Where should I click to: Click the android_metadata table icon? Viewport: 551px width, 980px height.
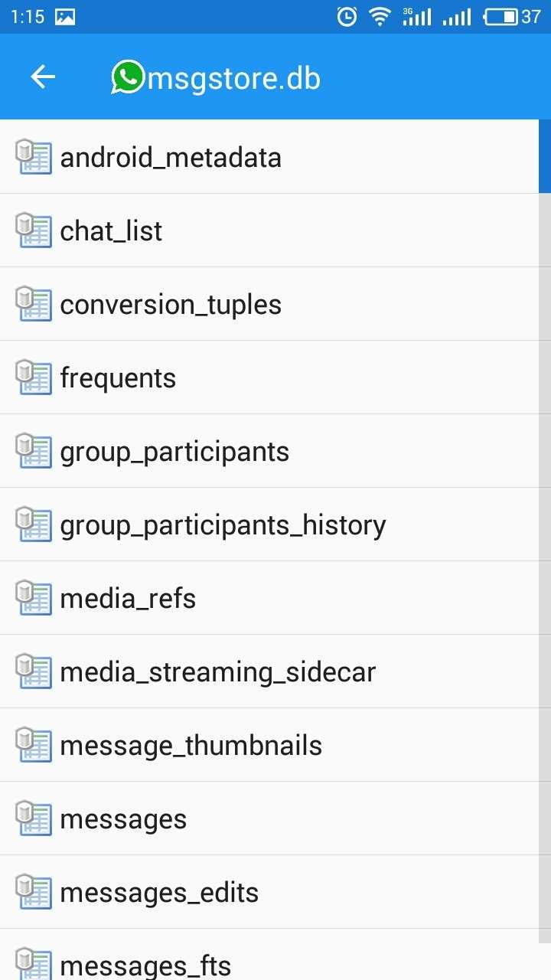coord(34,157)
